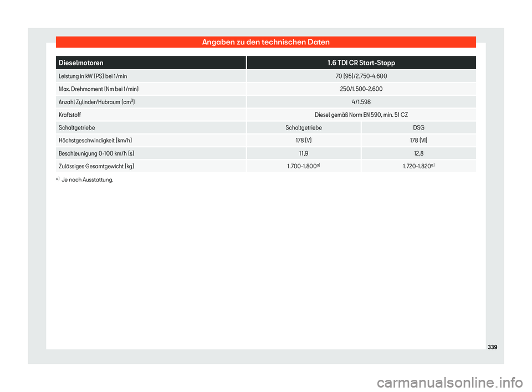
Task: Open the carmanualsonline.info watermark link
Action: click(450, 383)
